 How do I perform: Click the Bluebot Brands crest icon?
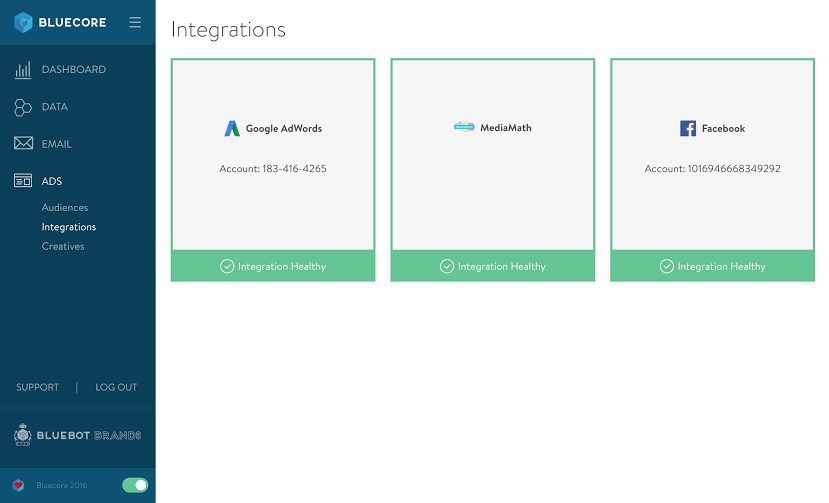23,435
